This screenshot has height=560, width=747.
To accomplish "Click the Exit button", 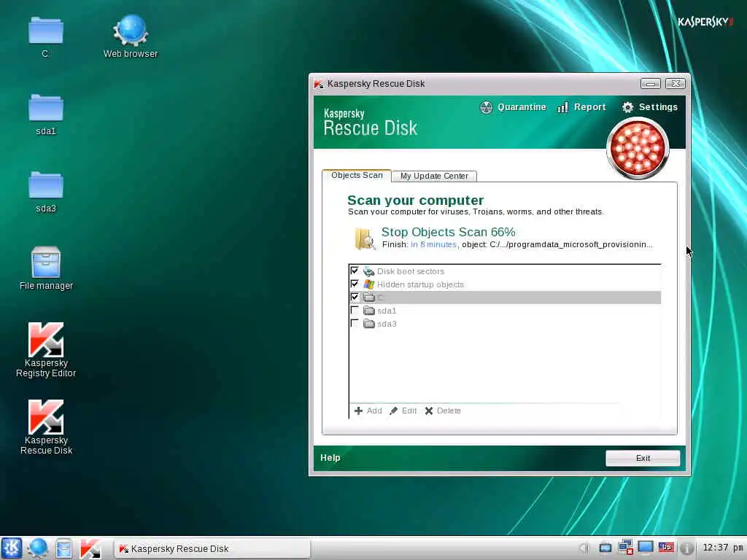I will pos(643,458).
